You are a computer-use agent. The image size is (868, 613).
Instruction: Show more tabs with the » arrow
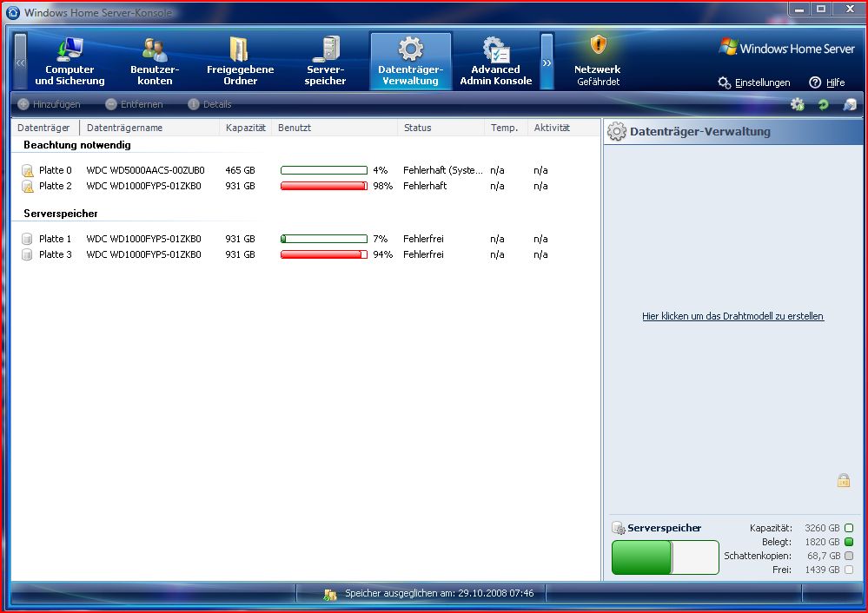coord(547,61)
